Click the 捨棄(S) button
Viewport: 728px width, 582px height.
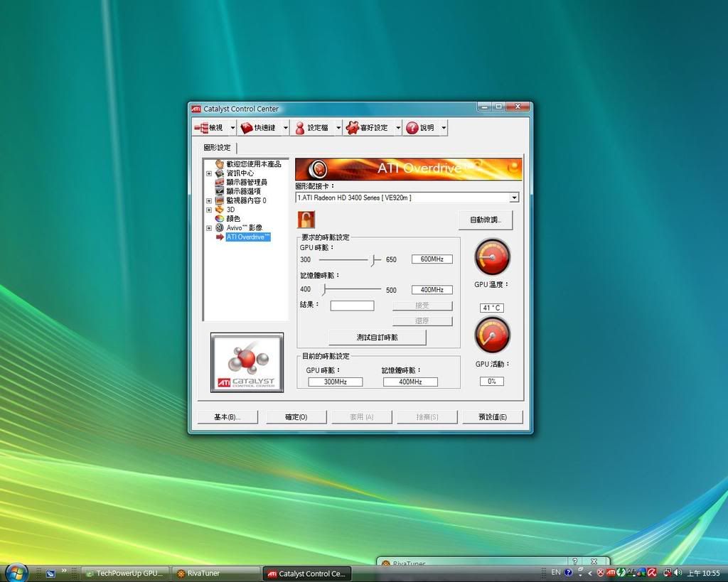click(427, 416)
